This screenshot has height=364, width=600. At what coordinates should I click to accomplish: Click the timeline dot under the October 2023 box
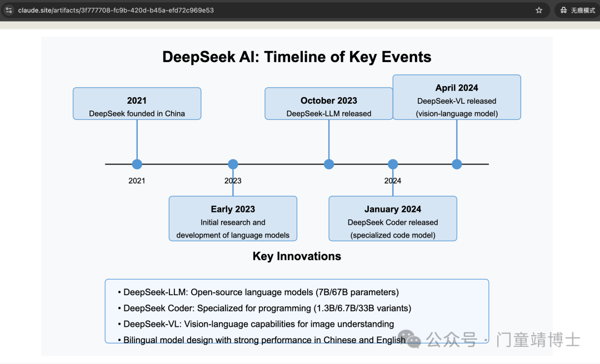(x=329, y=164)
